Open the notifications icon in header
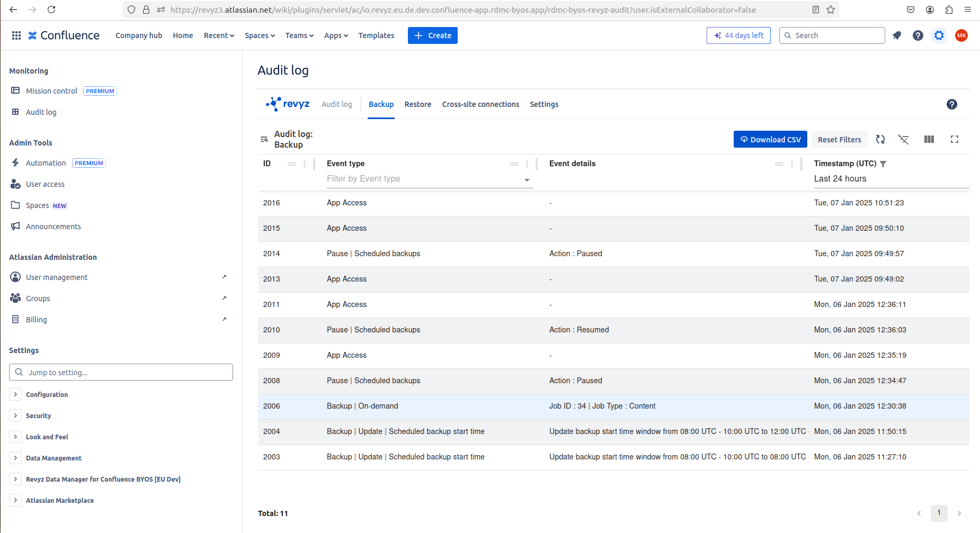 point(897,35)
